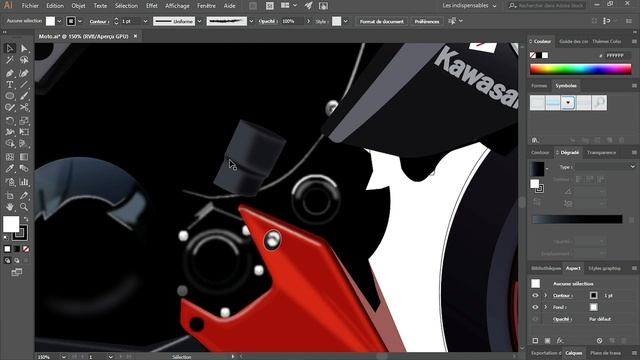The width and height of the screenshot is (640, 360).
Task: Select the Lasso tool
Action: (x=24, y=60)
